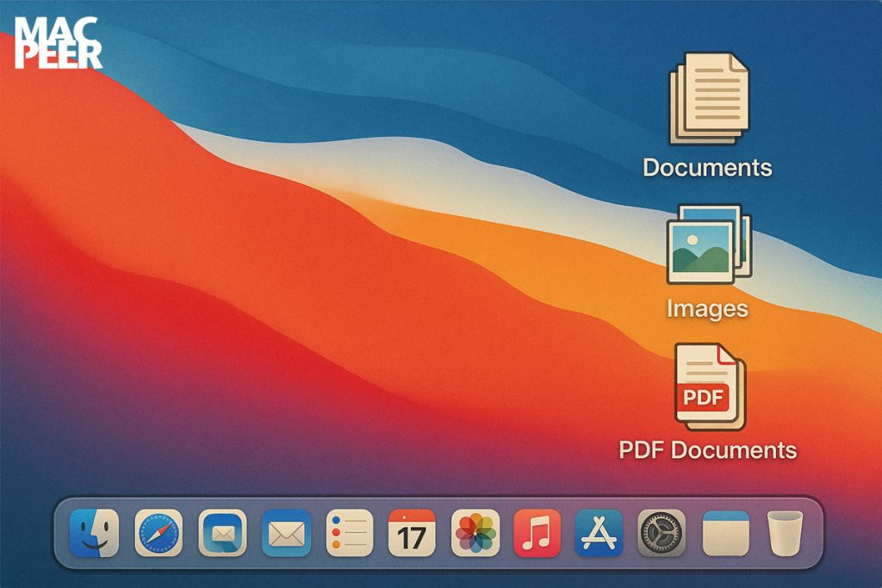
Task: Open System Preferences gear icon
Action: click(661, 532)
